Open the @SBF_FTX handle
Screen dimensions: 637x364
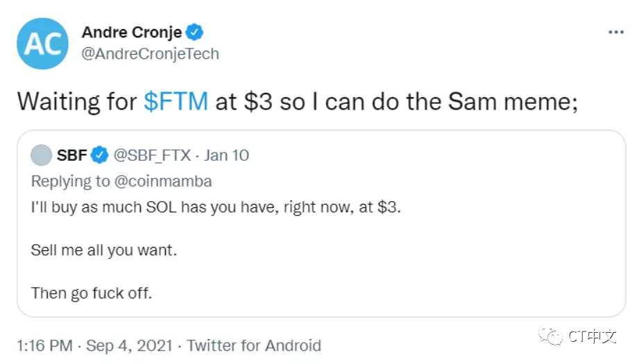(152, 155)
